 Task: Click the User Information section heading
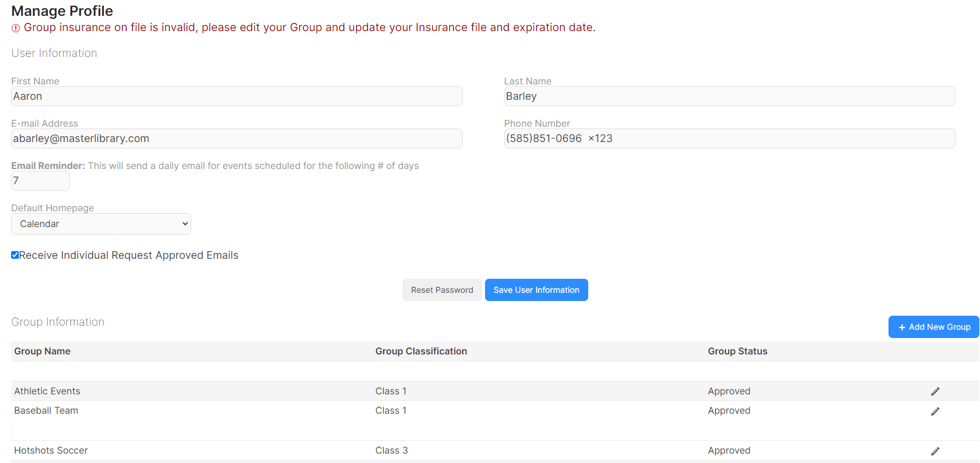[x=54, y=53]
